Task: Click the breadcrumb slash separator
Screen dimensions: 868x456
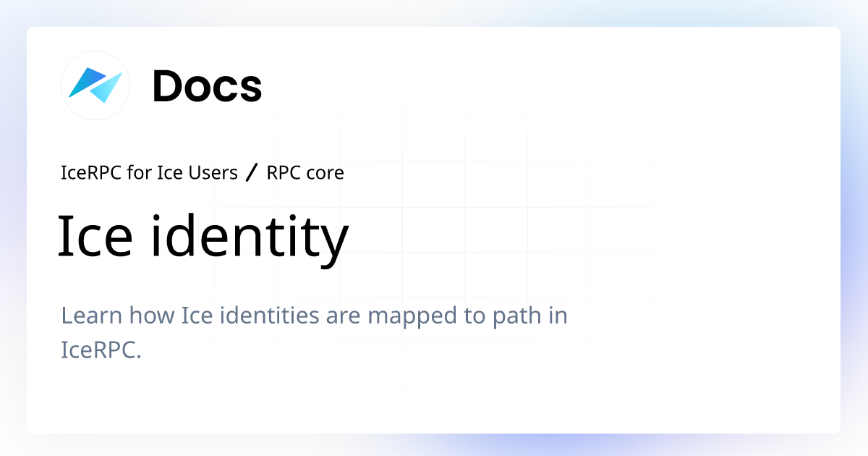Action: coord(252,172)
